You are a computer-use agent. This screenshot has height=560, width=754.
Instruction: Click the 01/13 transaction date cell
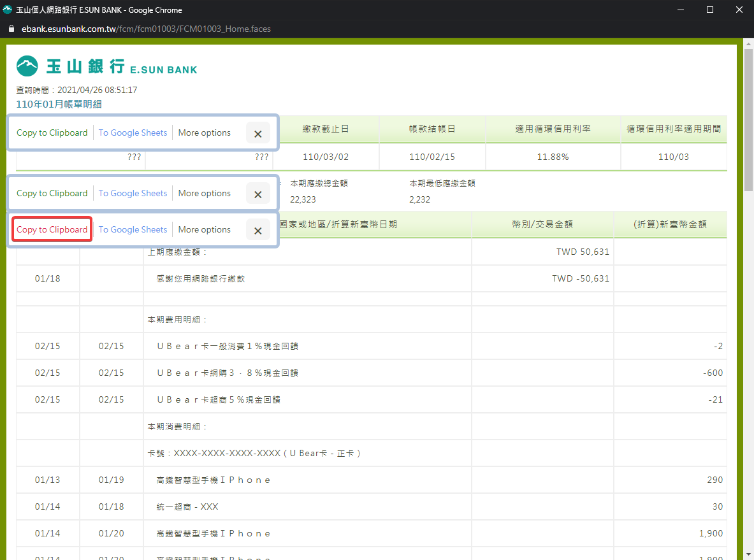pos(48,480)
